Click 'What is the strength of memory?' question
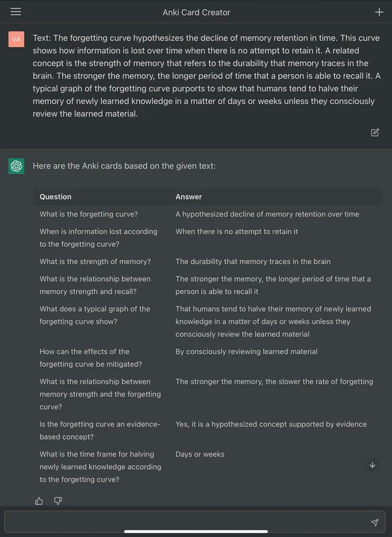The image size is (392, 537). pyautogui.click(x=96, y=261)
